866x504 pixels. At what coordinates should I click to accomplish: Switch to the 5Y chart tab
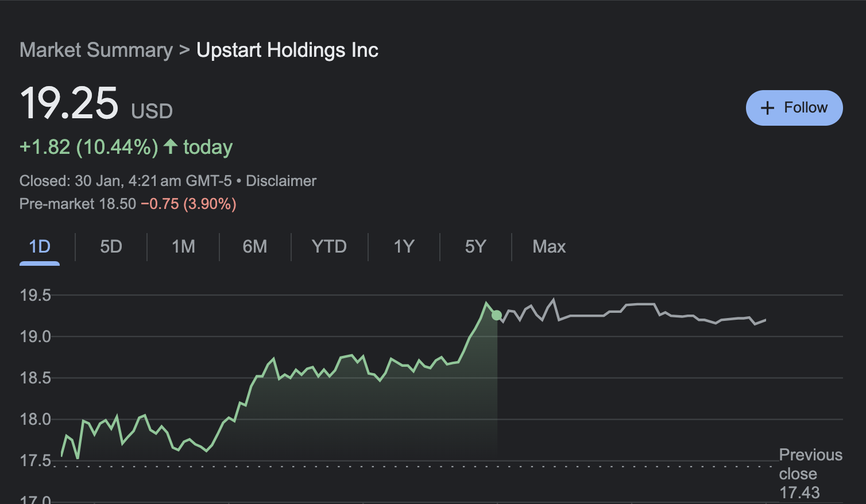coord(475,247)
